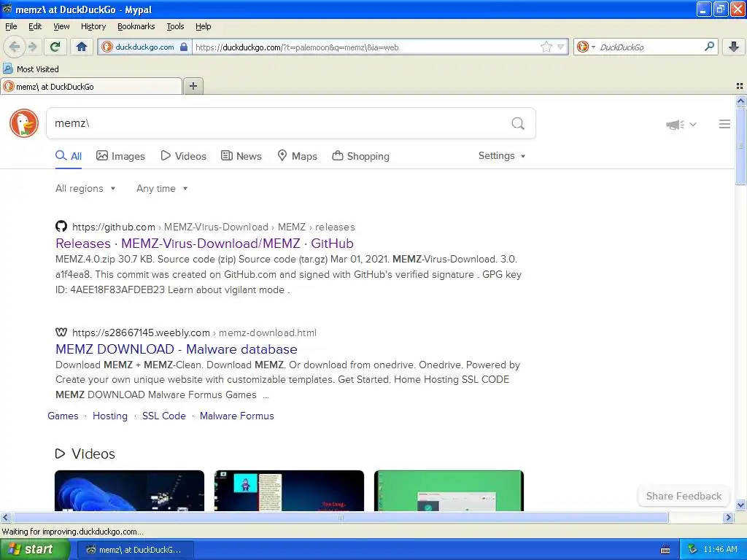The height and width of the screenshot is (560, 747).
Task: Select the memz\ at DuckDuckGo browser tab
Action: (91, 86)
